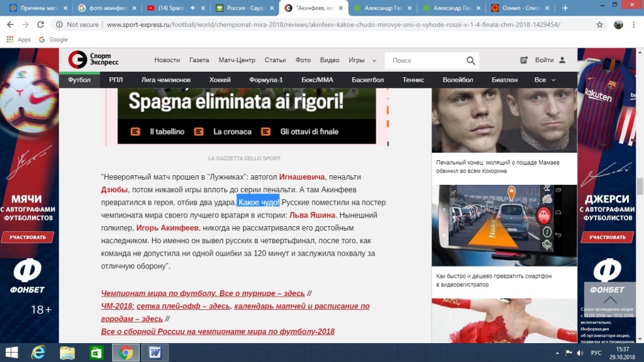The height and width of the screenshot is (362, 644).
Task: Select the РПЛ category
Action: coord(116,80)
